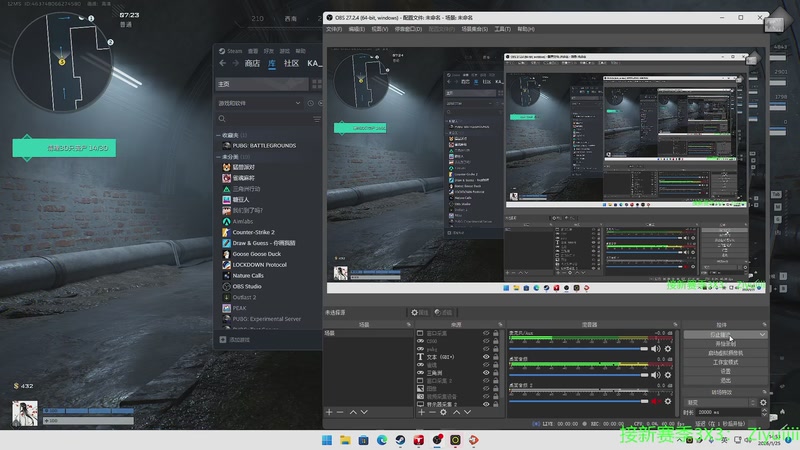This screenshot has height=450, width=800.
Task: Switch to Steam 商店 tab
Action: (x=252, y=63)
